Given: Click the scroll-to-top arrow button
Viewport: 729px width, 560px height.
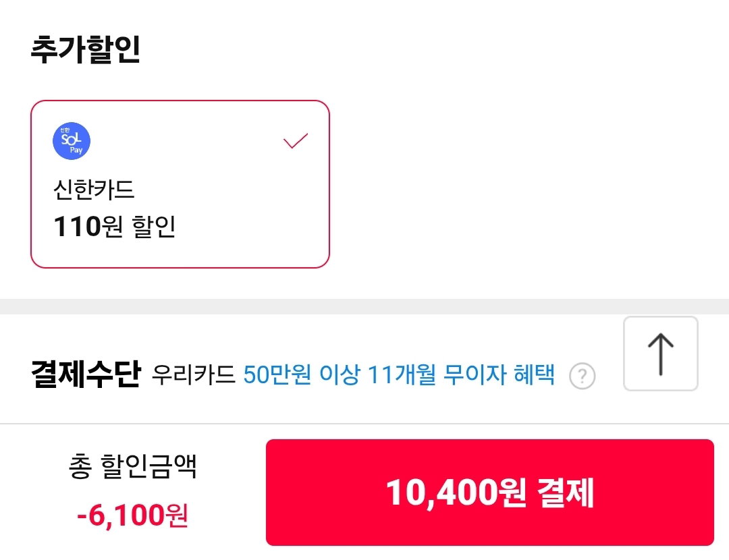Looking at the screenshot, I should 660,354.
